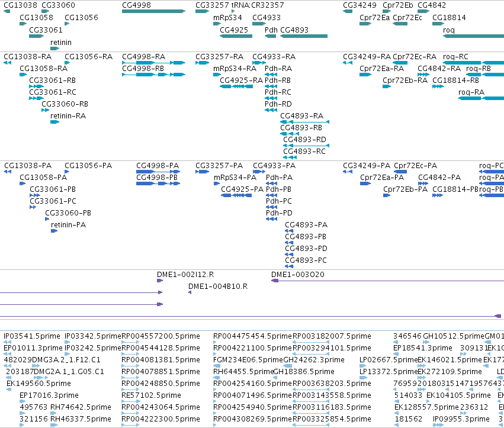Select the RP004475454.5prime EST label

(x=253, y=336)
